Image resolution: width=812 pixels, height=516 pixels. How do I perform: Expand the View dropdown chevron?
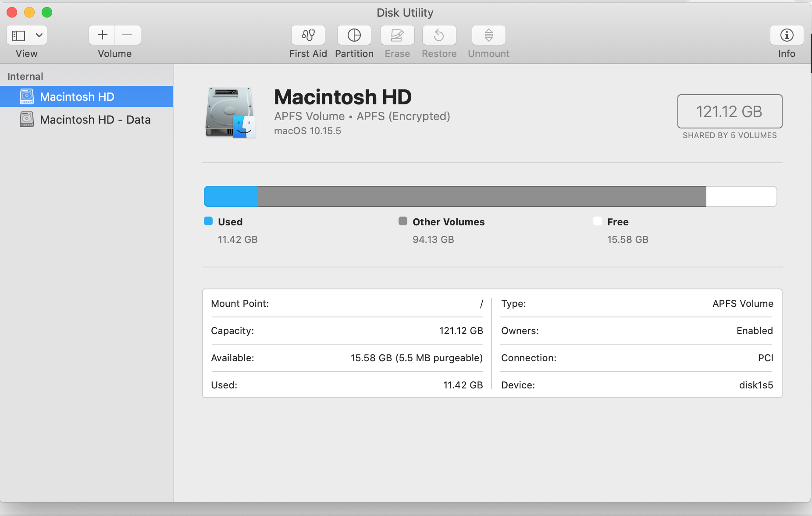click(x=39, y=36)
